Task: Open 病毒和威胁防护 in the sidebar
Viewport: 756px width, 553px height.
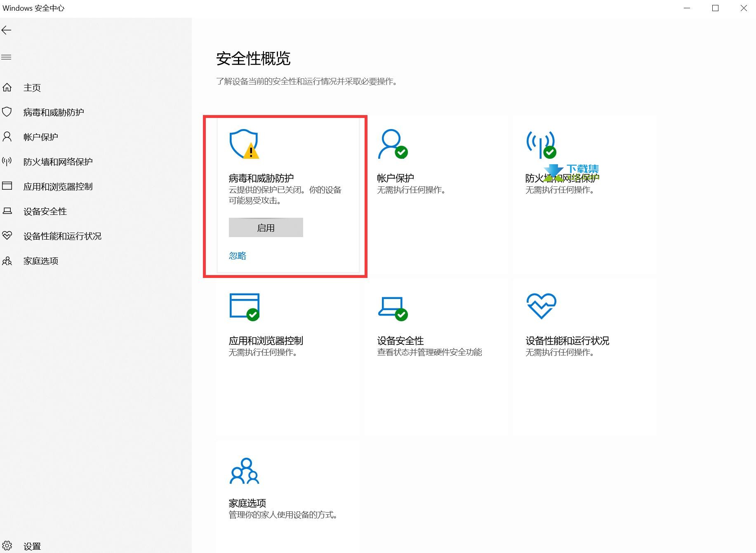Action: pos(54,112)
